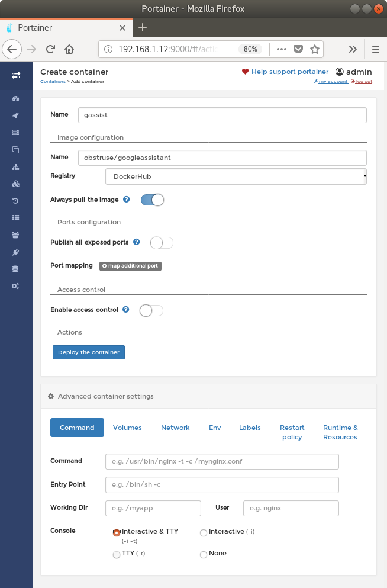Switch to the Labels tab

click(x=250, y=428)
